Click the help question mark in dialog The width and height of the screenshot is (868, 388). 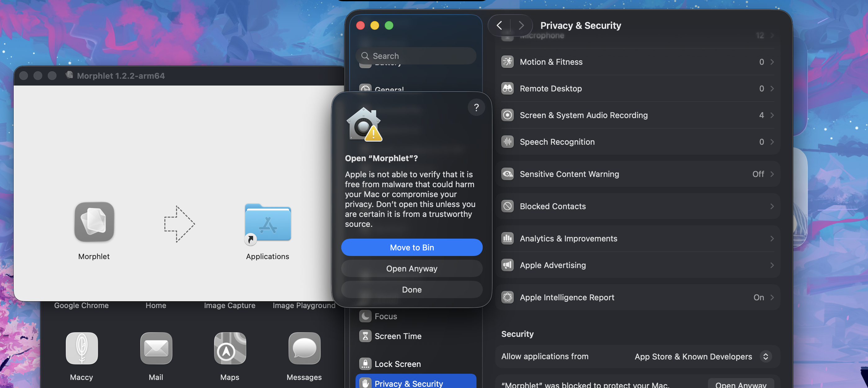tap(476, 107)
